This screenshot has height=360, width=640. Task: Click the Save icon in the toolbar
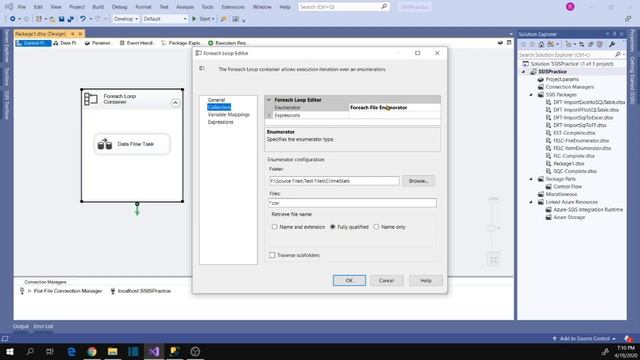62,19
